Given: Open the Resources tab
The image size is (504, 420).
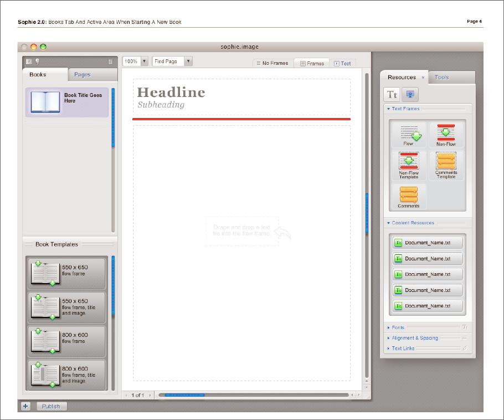Looking at the screenshot, I should 404,77.
